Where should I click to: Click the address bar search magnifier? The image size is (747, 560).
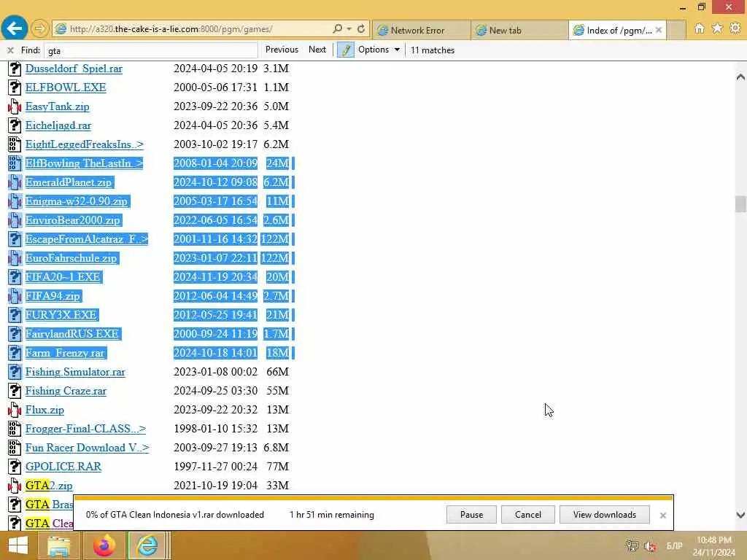(x=337, y=29)
